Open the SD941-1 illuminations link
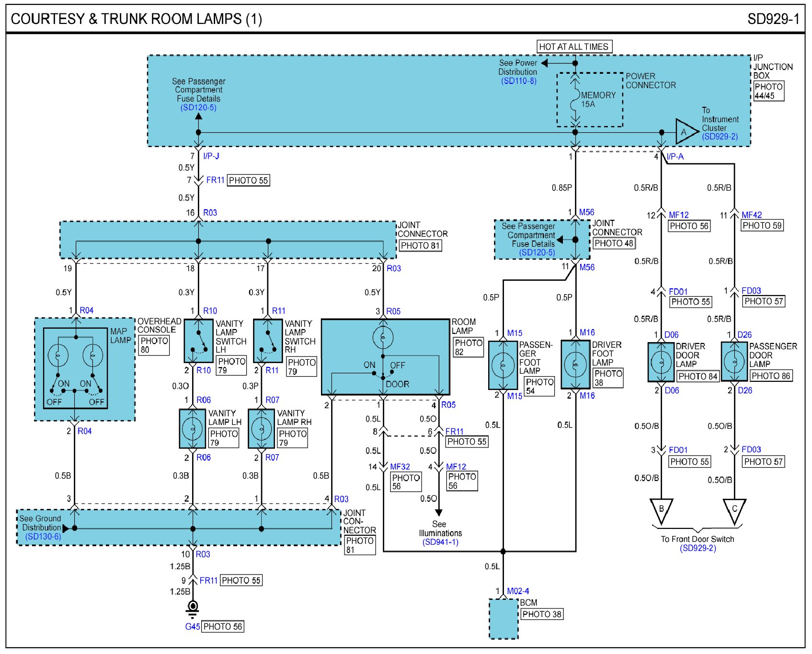This screenshot has width=812, height=654. (x=440, y=542)
